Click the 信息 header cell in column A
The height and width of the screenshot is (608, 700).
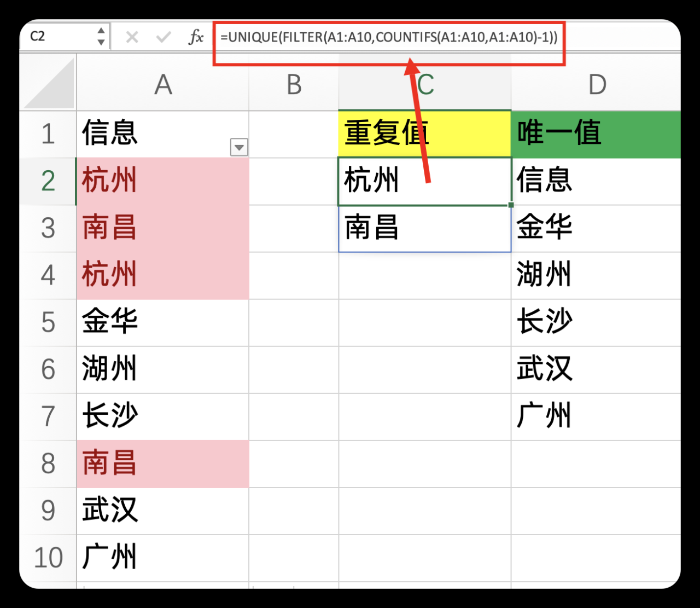click(x=163, y=134)
